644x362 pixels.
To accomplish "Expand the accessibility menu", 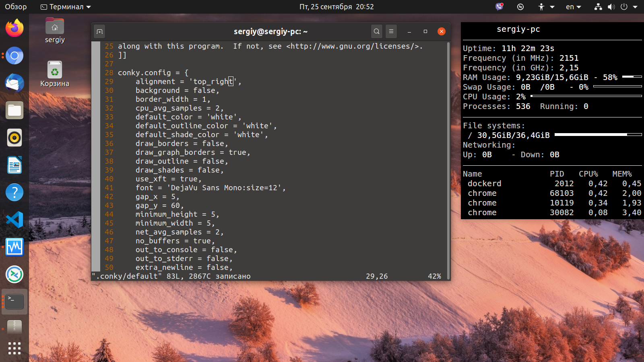I will point(546,7).
